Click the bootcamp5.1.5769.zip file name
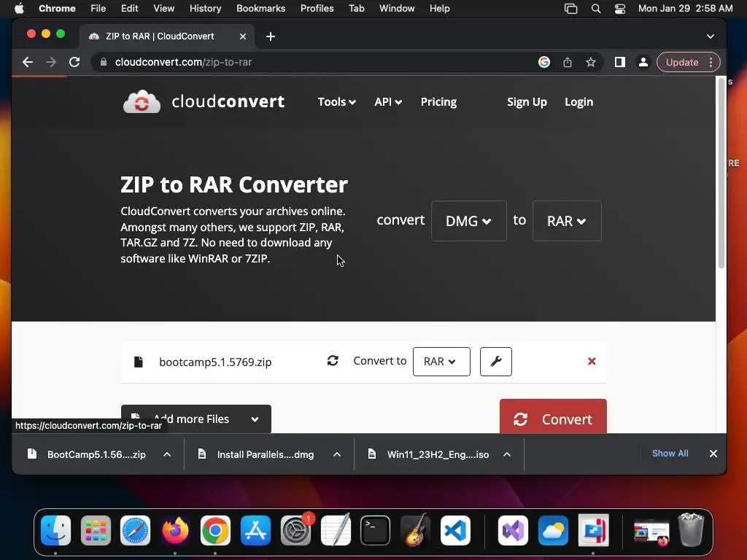 215,362
